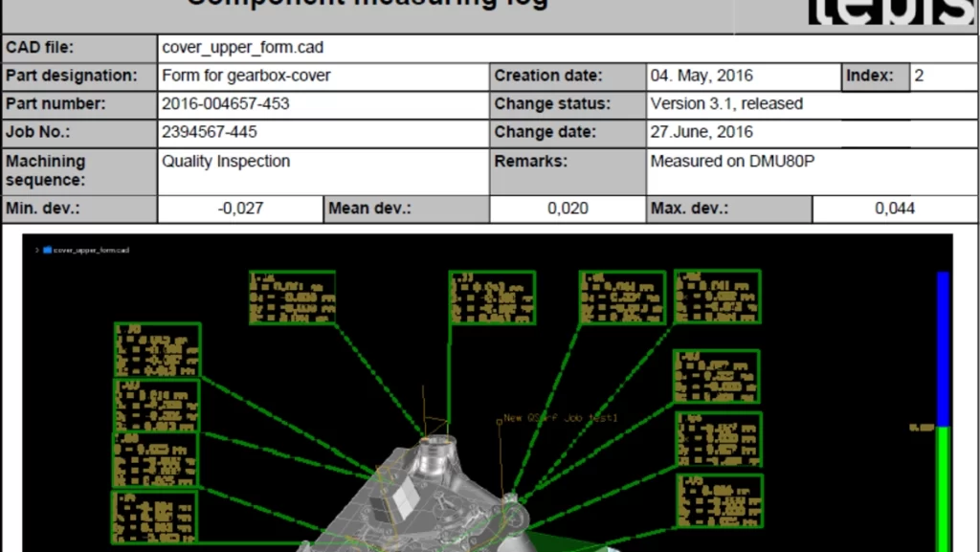The height and width of the screenshot is (552, 980).
Task: Click the New QSurf Job test1 marker square
Action: pos(499,422)
